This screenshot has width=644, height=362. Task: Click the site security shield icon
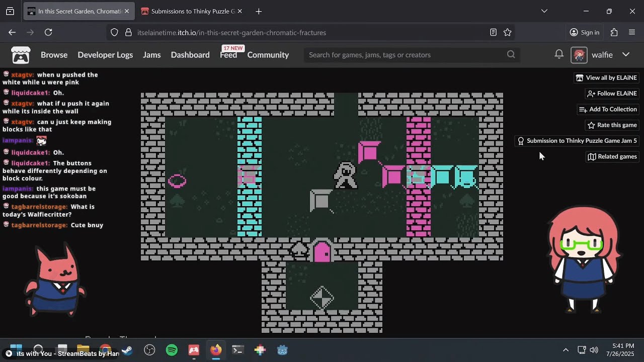(x=114, y=32)
